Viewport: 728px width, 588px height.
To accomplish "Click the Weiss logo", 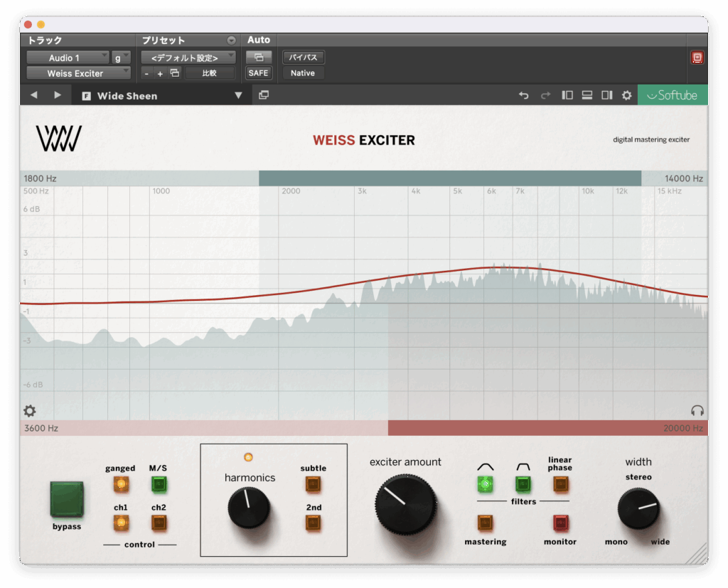I will pos(59,139).
